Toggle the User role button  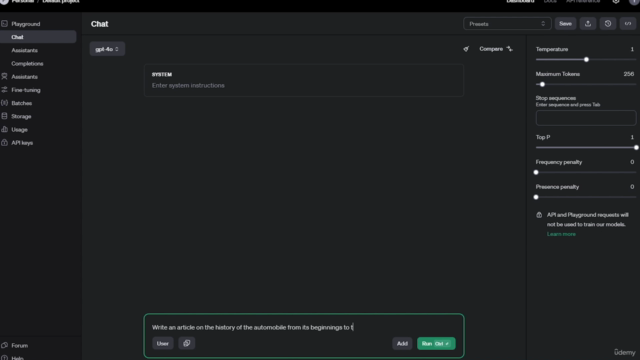(x=162, y=344)
